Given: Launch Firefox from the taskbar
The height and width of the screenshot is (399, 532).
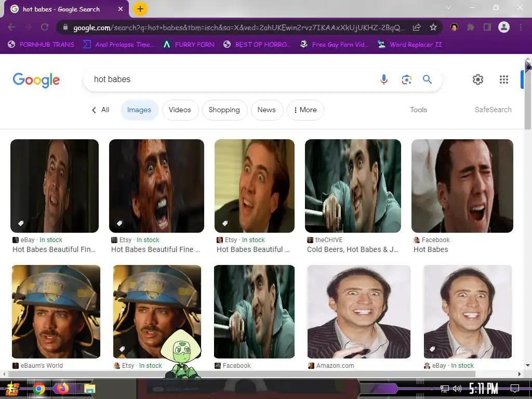Looking at the screenshot, I should pos(63,389).
